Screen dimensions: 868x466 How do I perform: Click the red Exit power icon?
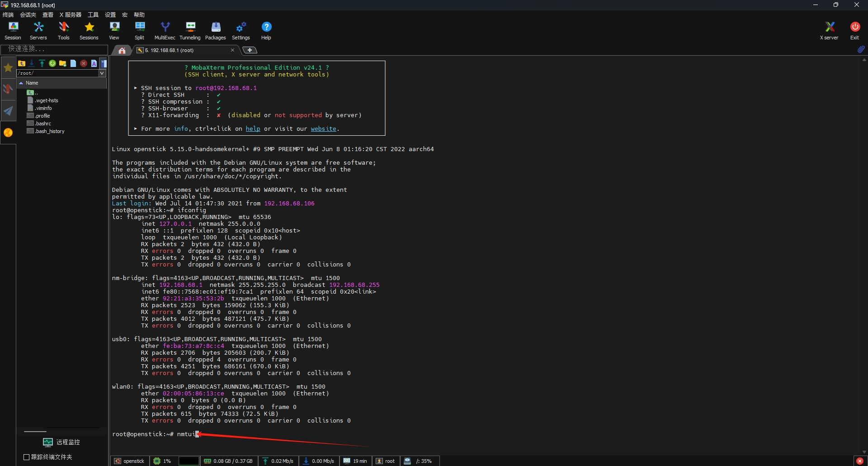(854, 31)
